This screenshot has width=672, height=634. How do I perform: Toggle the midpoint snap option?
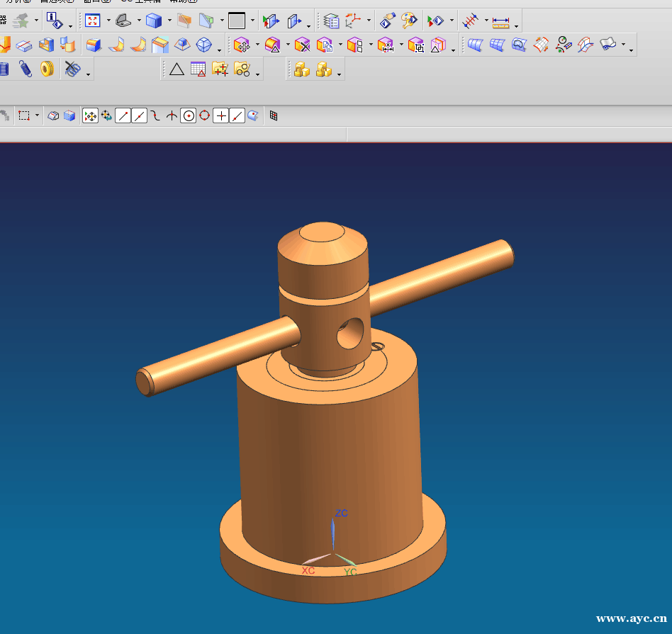click(x=139, y=115)
